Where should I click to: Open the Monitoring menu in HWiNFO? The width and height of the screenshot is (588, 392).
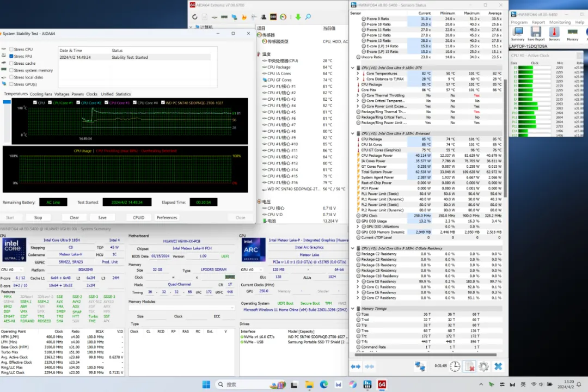[x=560, y=22]
